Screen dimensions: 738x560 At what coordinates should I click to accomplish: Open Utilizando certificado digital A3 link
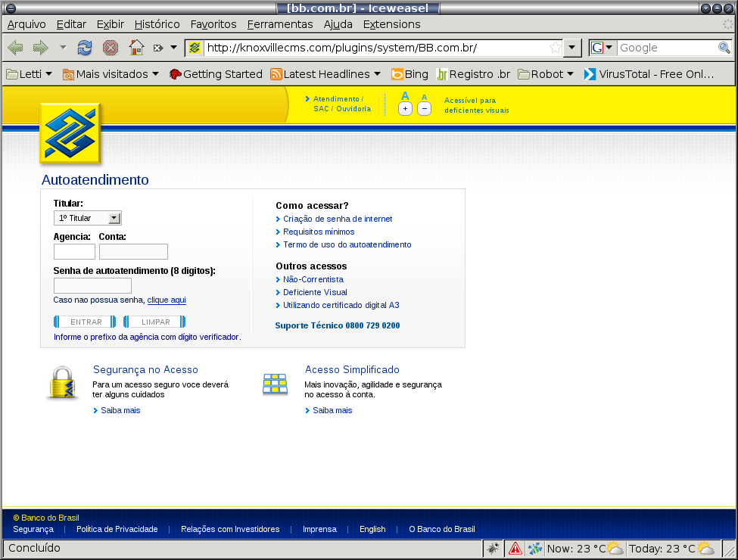click(341, 306)
